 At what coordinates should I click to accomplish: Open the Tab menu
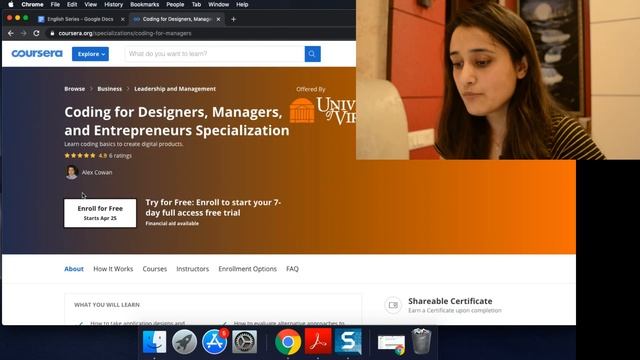click(x=196, y=4)
